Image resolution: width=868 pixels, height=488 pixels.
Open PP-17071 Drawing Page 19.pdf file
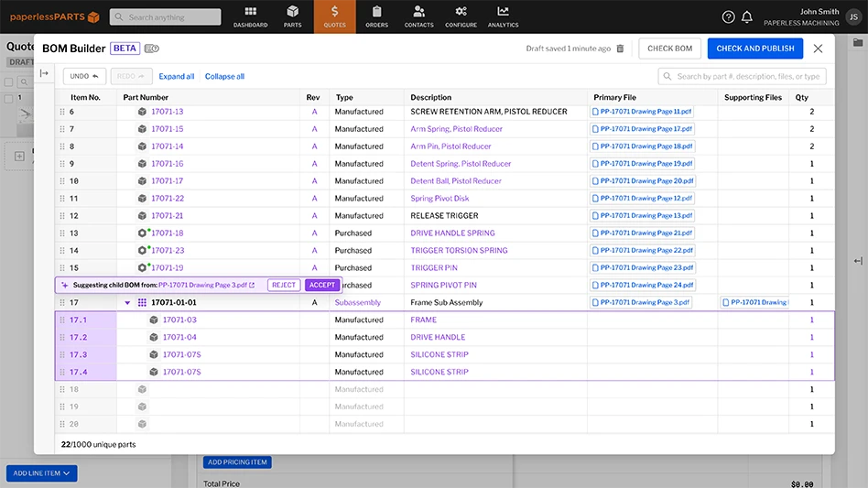(642, 164)
